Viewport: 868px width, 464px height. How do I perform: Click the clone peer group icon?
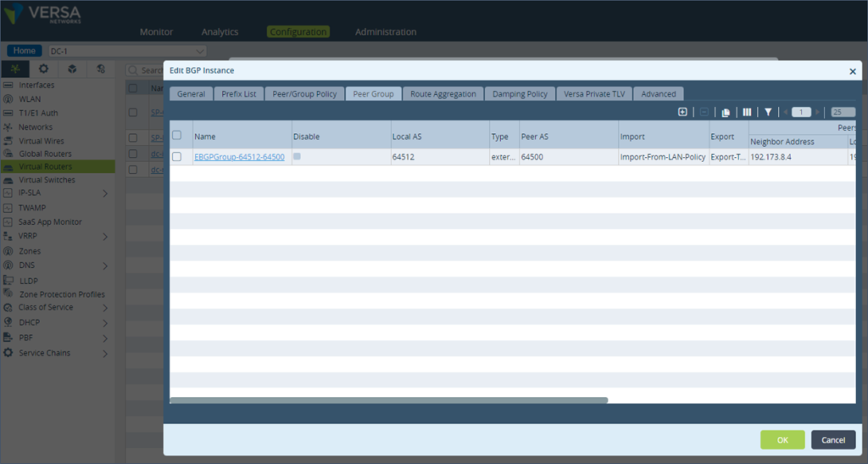726,112
